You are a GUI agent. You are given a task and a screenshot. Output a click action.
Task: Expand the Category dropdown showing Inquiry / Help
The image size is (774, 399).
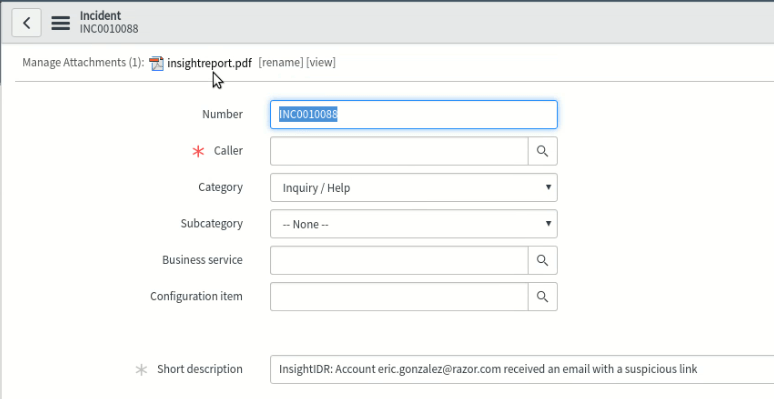click(414, 188)
